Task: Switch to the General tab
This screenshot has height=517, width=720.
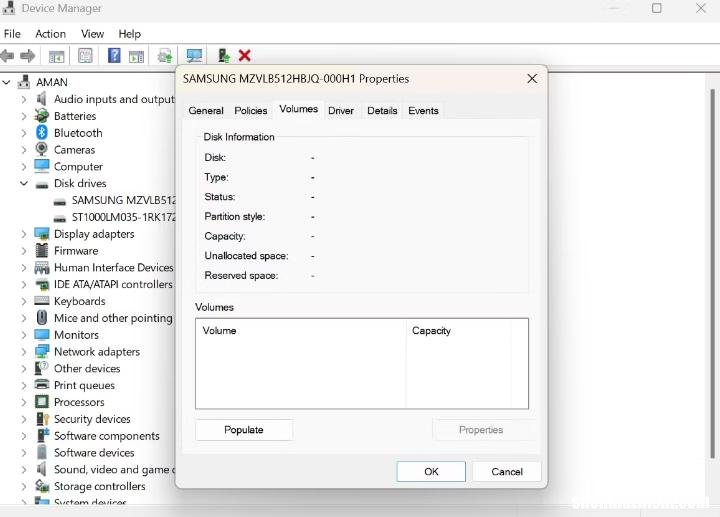Action: coord(206,111)
